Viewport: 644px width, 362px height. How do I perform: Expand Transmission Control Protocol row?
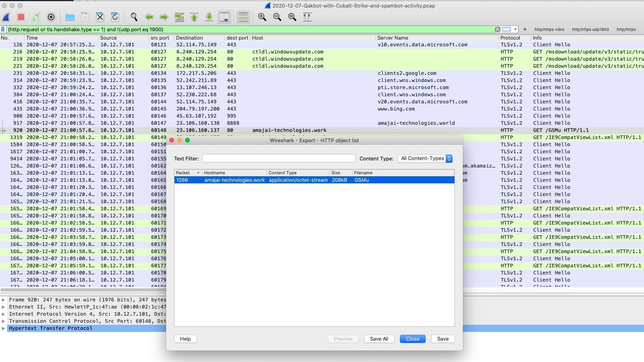(x=4, y=321)
